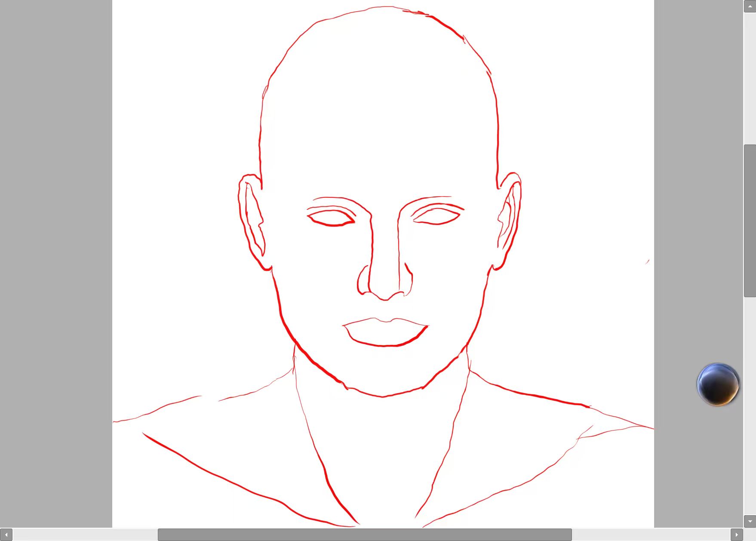Click the tip of the drawn nose
756x541 pixels.
click(x=385, y=296)
